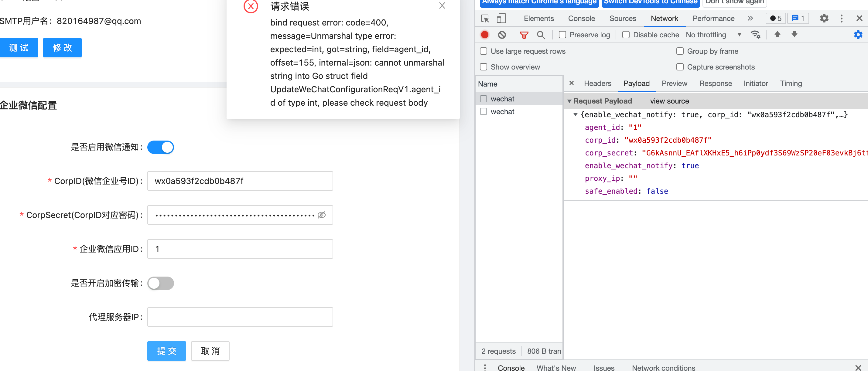Image resolution: width=868 pixels, height=371 pixels.
Task: Export HAR file via download arrow
Action: [795, 35]
